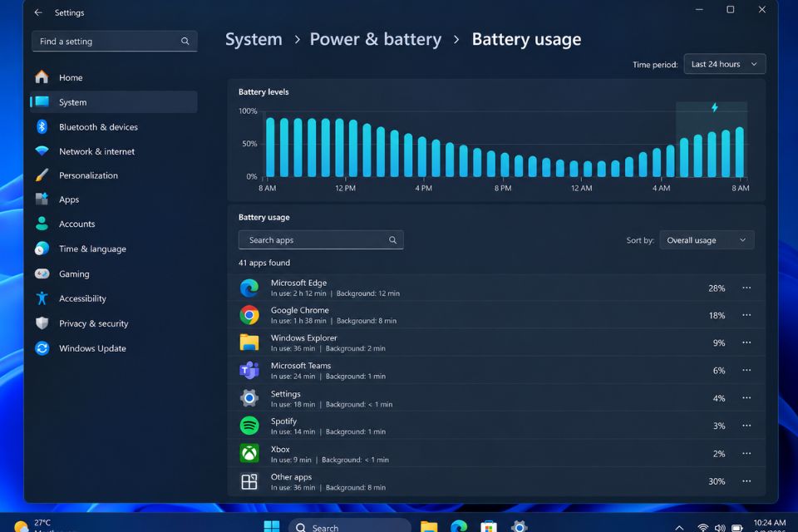Open Accessibility settings page
Viewport: 798px width, 532px height.
point(114,298)
